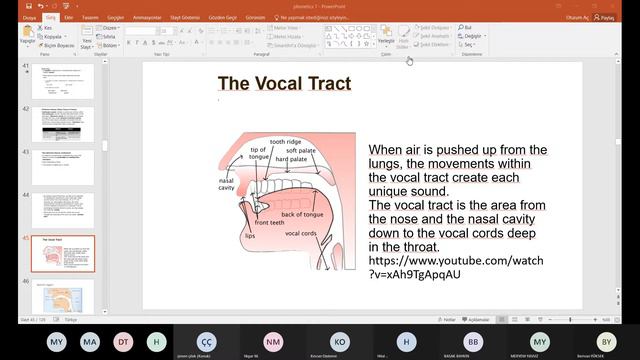Click the font name box

[142, 31]
